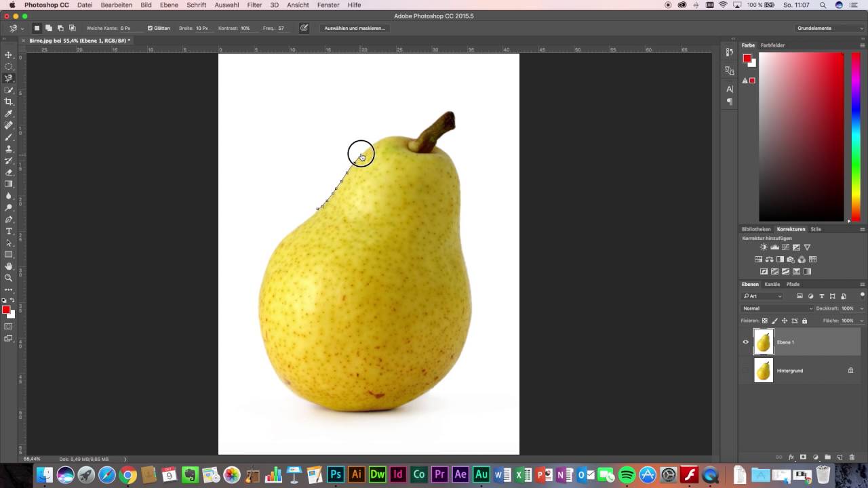Open the layer filter Art dropdown
This screenshot has width=868, height=488.
point(762,296)
